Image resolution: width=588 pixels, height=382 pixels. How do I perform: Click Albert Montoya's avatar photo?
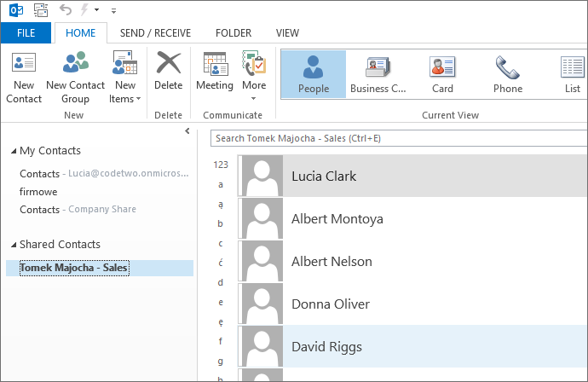tap(262, 219)
